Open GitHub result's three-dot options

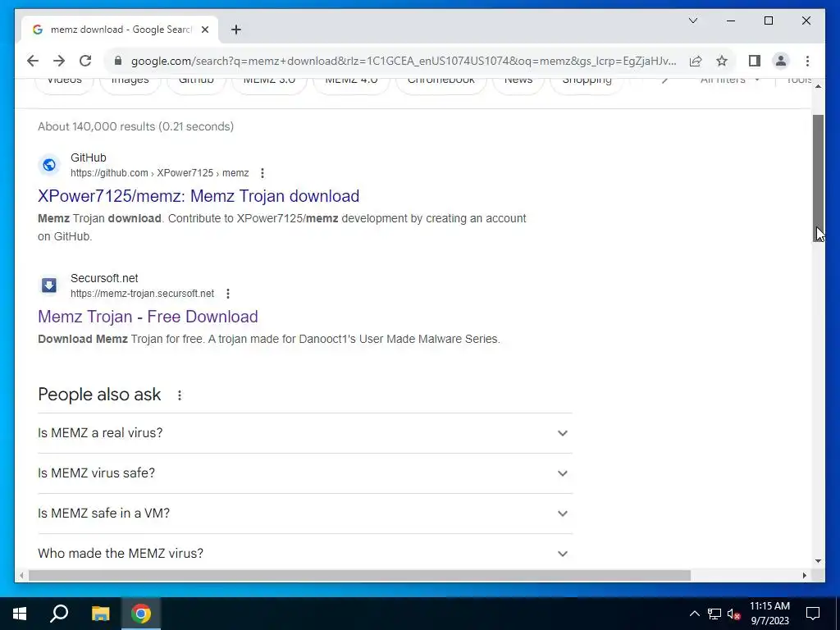click(262, 173)
